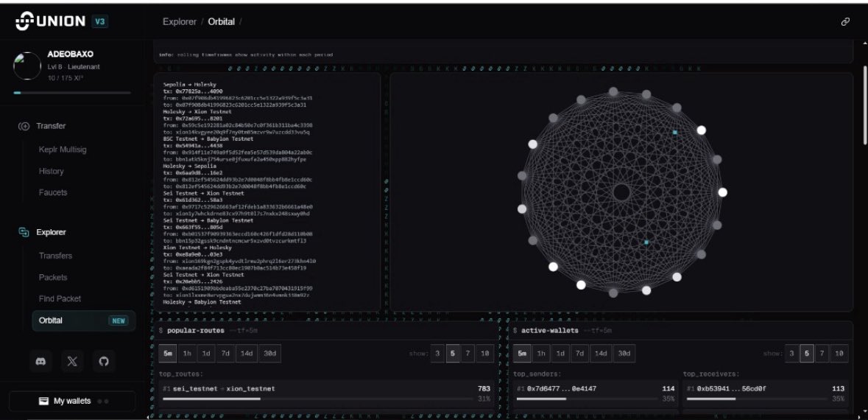Show 5 entries in active-wallets
The width and height of the screenshot is (868, 420).
807,354
